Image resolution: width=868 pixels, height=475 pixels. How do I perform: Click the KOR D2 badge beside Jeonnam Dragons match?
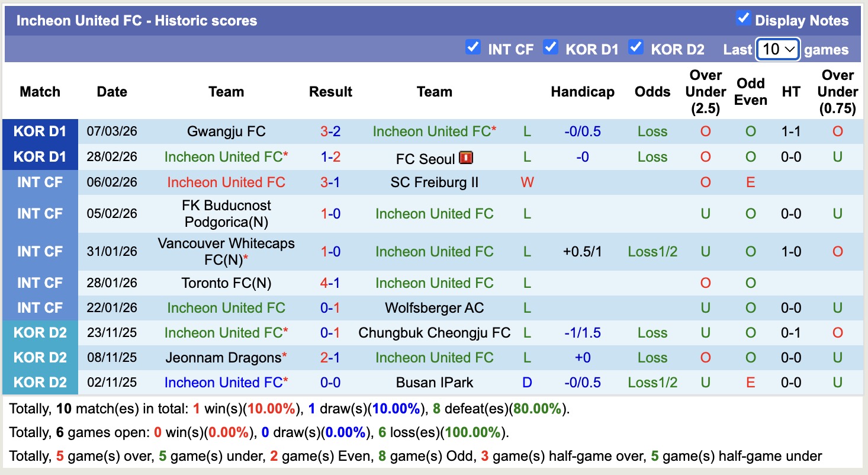[x=40, y=357]
